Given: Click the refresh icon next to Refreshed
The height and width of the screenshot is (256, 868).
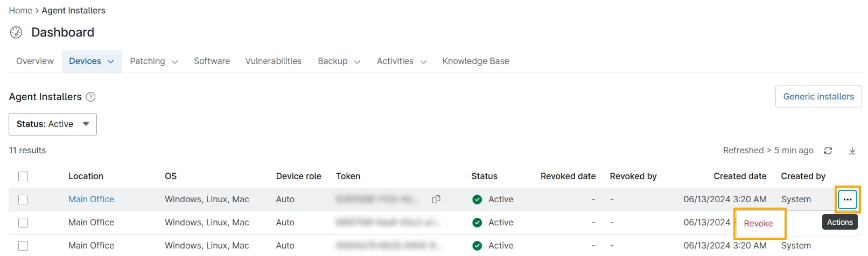Looking at the screenshot, I should pos(828,151).
